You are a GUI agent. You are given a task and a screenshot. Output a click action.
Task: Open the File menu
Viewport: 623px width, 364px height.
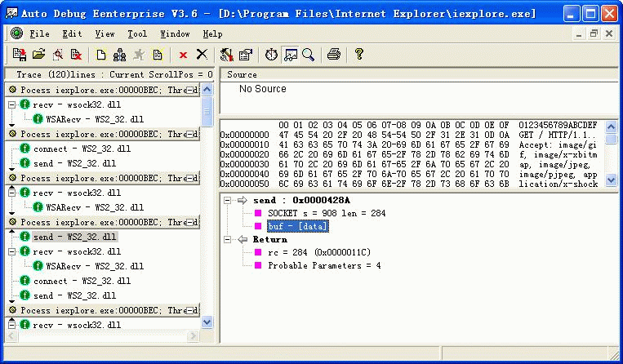click(x=40, y=33)
